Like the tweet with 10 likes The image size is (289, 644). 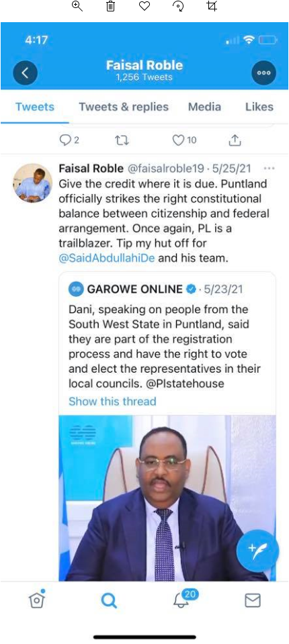(x=183, y=140)
